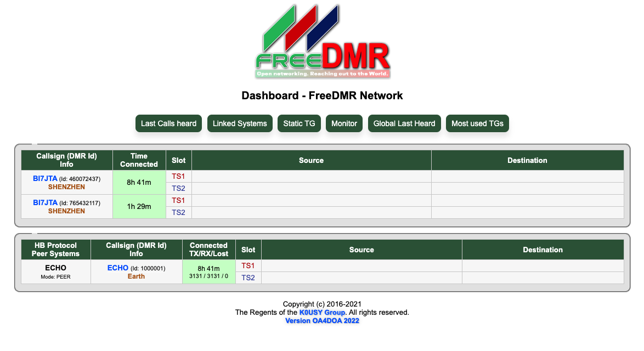Select TS1 slot of first BI7JTA row

178,176
